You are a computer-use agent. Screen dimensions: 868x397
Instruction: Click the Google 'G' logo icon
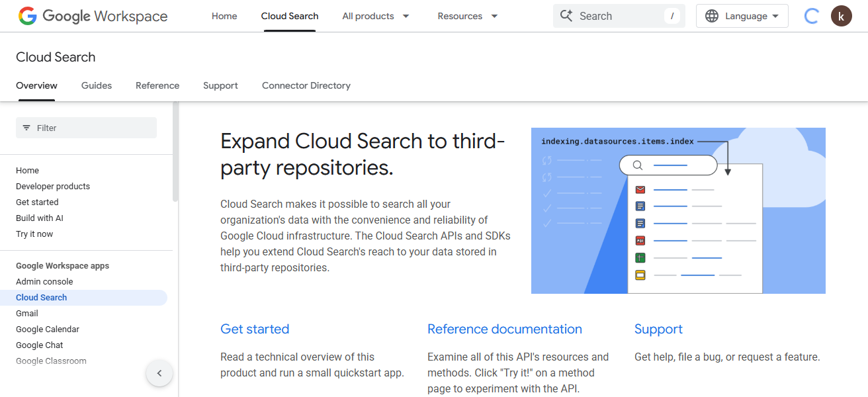tap(26, 15)
